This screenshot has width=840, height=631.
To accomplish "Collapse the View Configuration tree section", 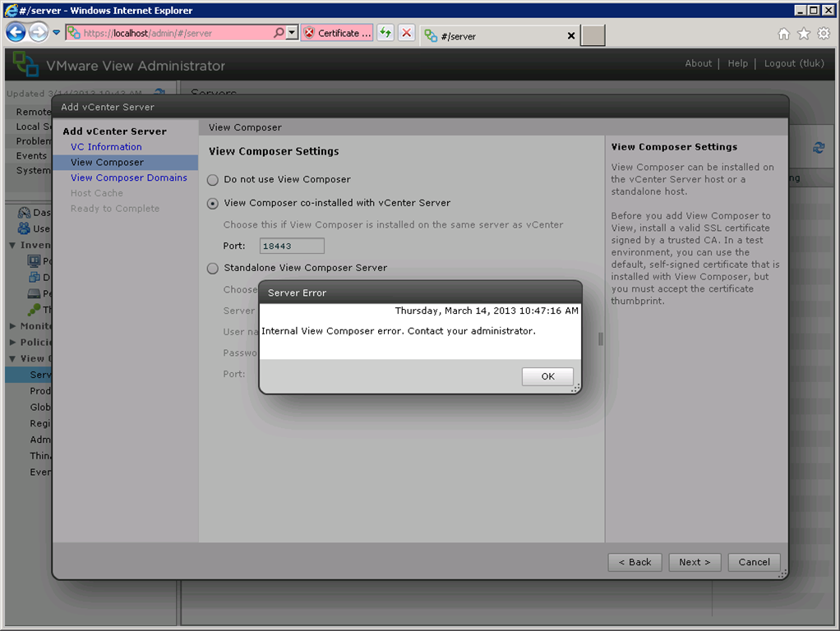I will point(12,358).
